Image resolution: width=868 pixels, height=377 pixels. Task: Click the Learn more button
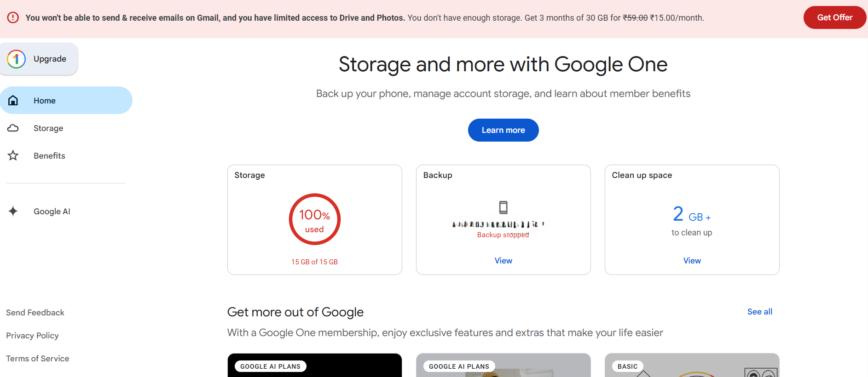click(503, 130)
